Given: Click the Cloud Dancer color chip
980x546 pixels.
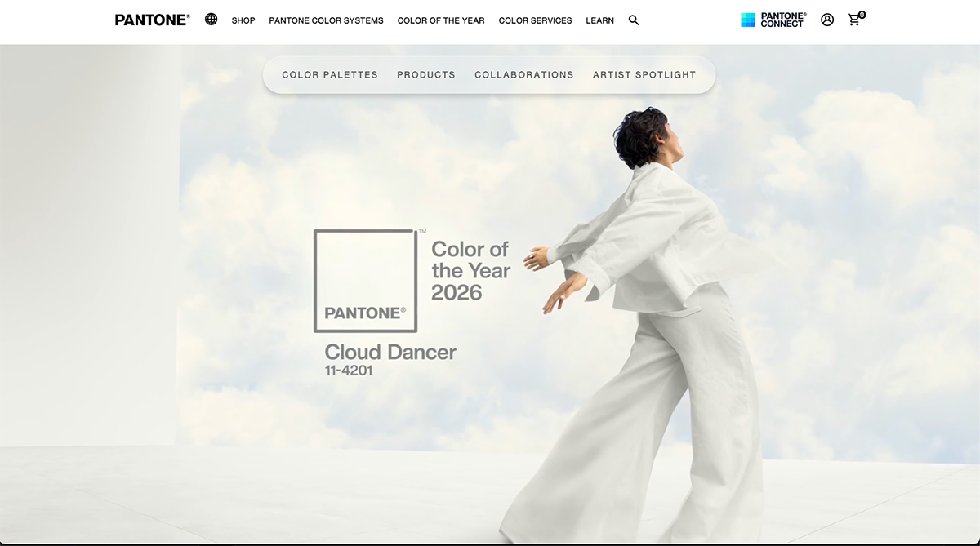Looking at the screenshot, I should 365,280.
